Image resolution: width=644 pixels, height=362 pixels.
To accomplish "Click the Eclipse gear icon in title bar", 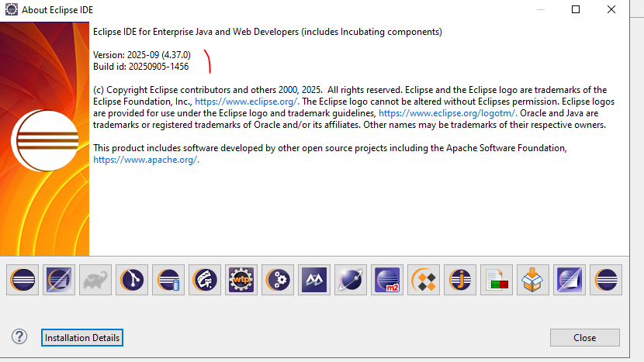I will 12,9.
